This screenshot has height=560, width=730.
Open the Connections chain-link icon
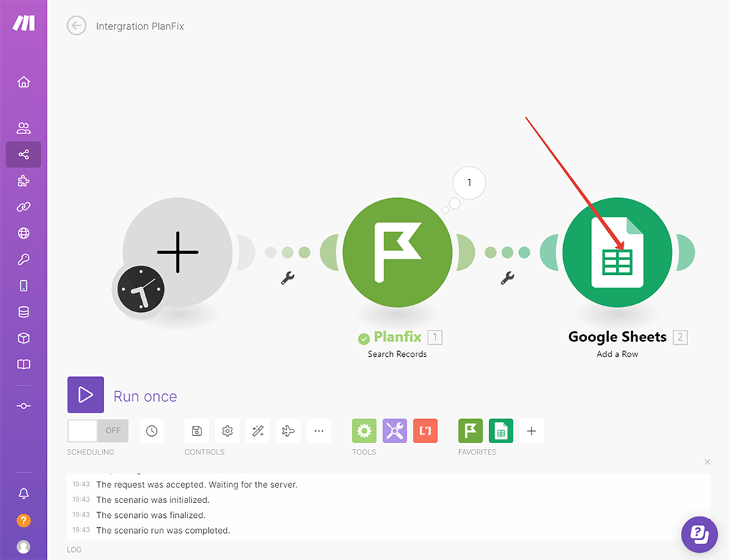point(24,207)
